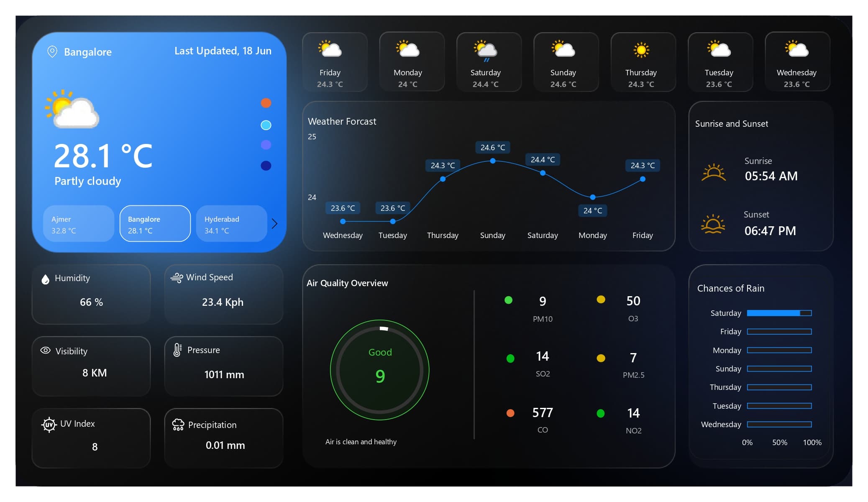Screen dimensions: 868x502
Task: Open the Monday 24 °C forecast card
Action: pyautogui.click(x=412, y=62)
